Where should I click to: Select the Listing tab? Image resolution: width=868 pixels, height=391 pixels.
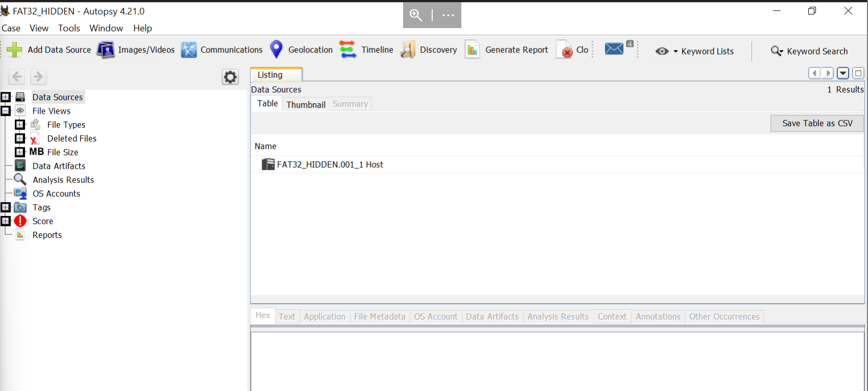(x=276, y=75)
